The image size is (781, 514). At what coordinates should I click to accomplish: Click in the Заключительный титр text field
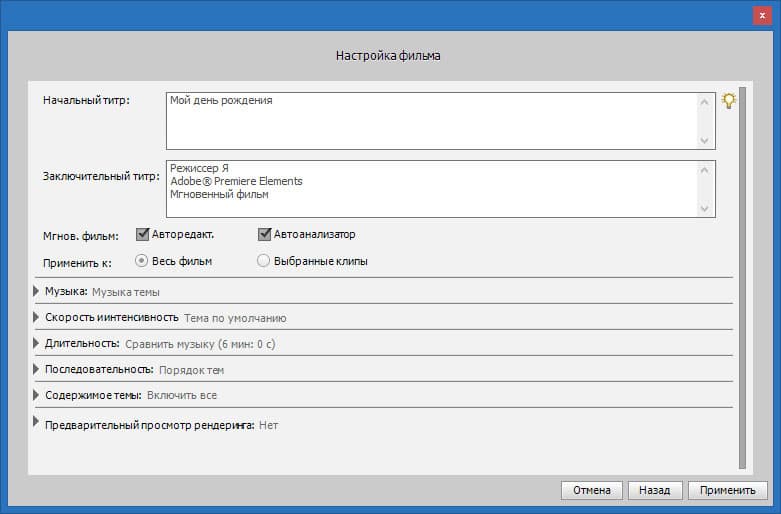pos(430,188)
